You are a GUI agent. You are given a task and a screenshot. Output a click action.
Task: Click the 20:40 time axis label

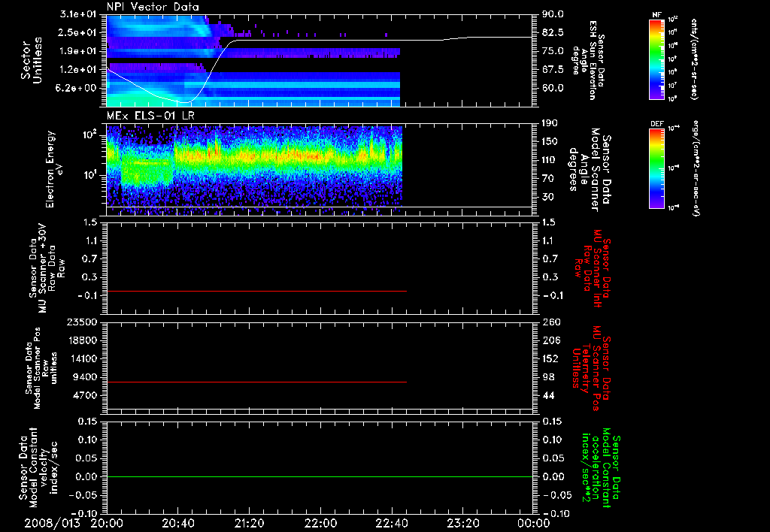[177, 523]
